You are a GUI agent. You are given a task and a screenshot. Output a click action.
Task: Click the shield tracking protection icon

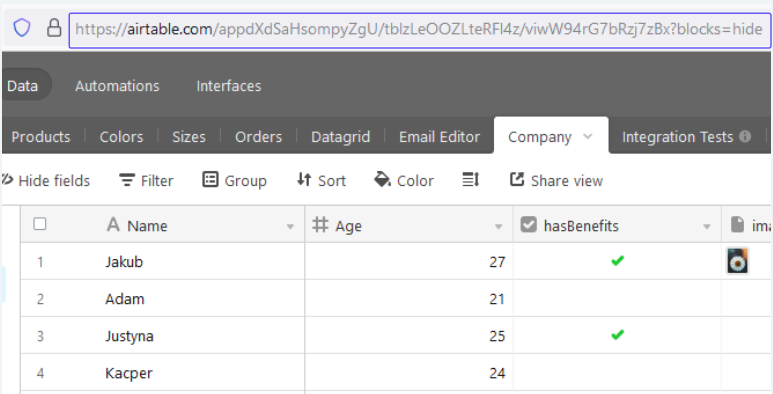pos(22,28)
